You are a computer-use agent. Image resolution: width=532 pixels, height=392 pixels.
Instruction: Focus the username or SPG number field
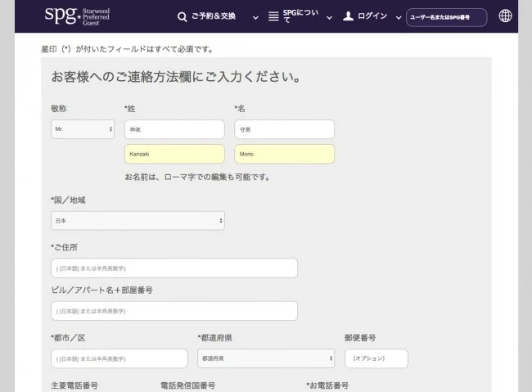[x=446, y=17]
